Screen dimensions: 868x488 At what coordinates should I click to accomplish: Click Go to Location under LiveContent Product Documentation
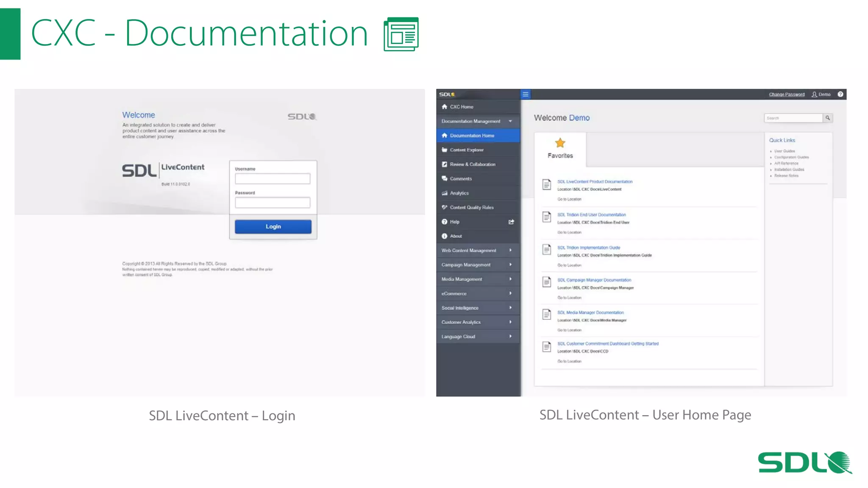pos(569,199)
